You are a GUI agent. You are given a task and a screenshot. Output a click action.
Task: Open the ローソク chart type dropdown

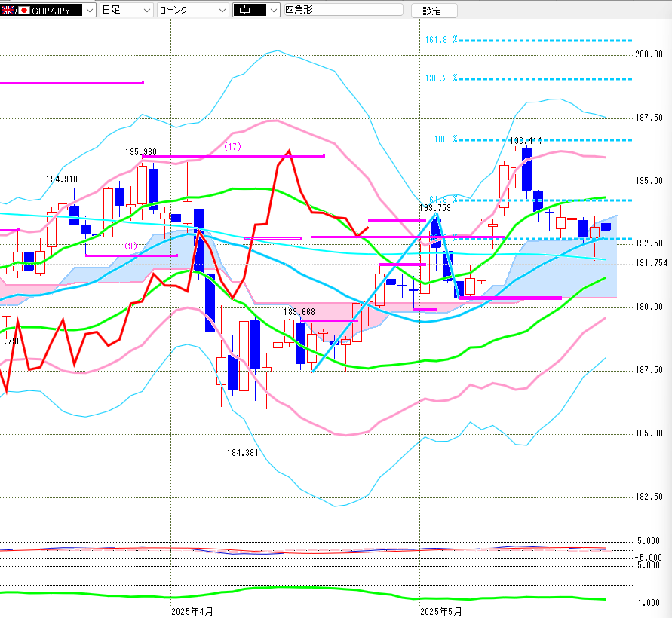point(192,10)
